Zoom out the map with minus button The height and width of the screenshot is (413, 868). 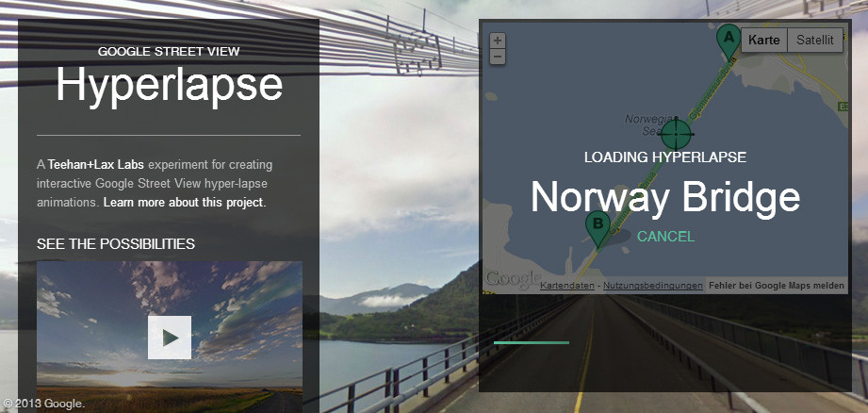(x=498, y=56)
